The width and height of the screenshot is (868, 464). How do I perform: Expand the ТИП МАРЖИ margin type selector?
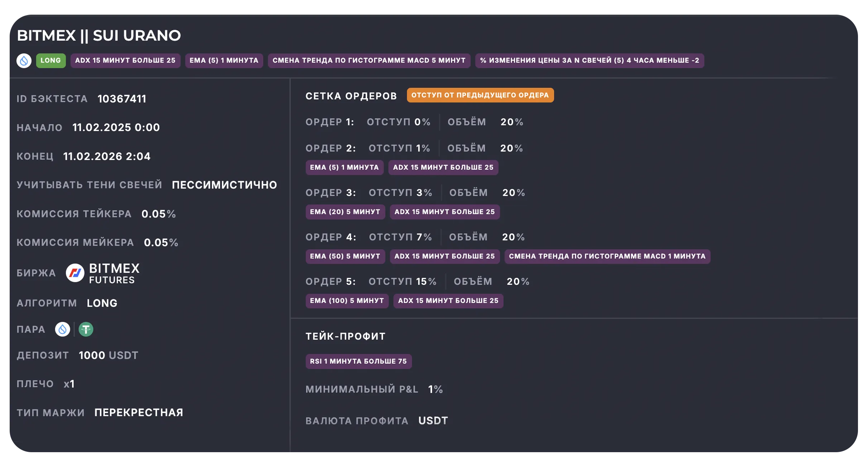coord(138,412)
